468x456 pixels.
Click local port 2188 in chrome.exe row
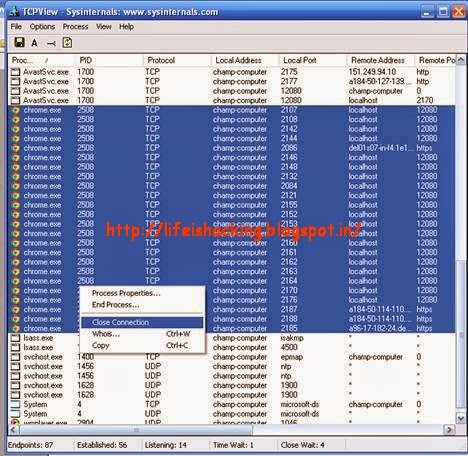289,319
